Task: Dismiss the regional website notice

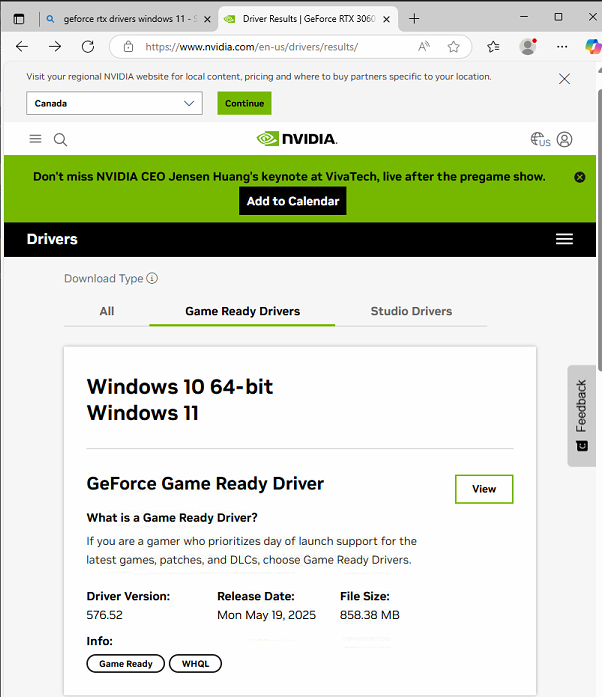Action: 564,79
